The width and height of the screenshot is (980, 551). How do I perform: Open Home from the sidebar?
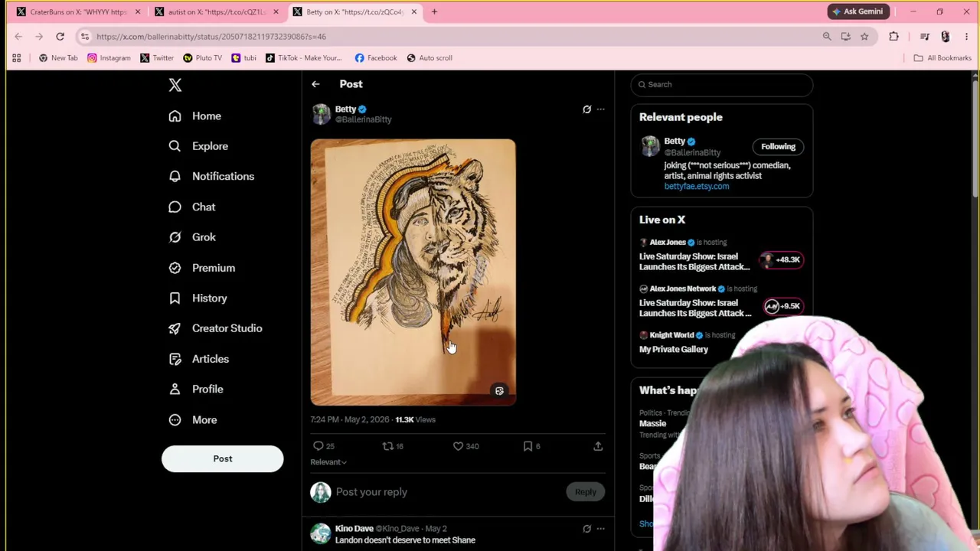coord(195,116)
